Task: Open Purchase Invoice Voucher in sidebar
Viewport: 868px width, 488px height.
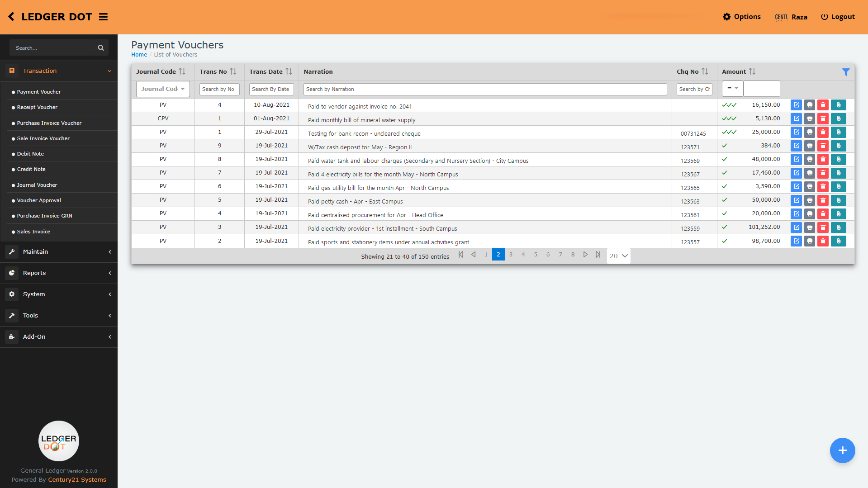Action: [x=49, y=123]
